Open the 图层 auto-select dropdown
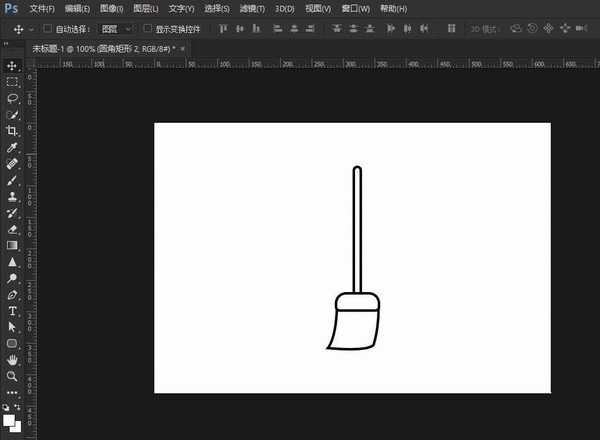The image size is (600, 440). point(116,29)
